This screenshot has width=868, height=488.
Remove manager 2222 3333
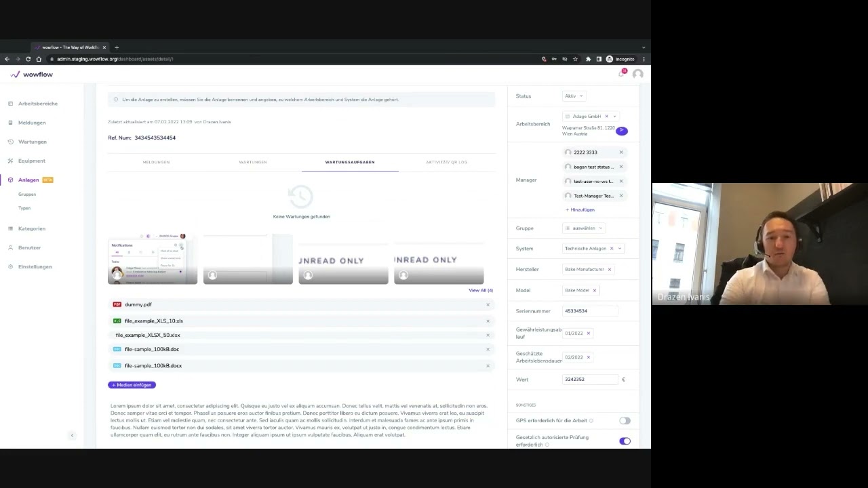coord(620,152)
